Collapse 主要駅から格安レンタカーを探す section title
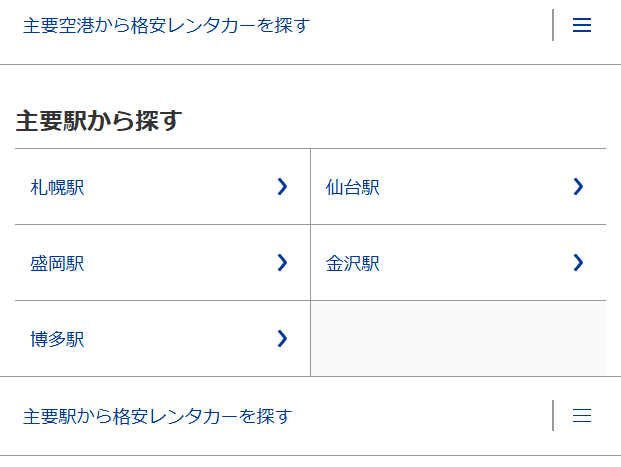 pyautogui.click(x=157, y=416)
